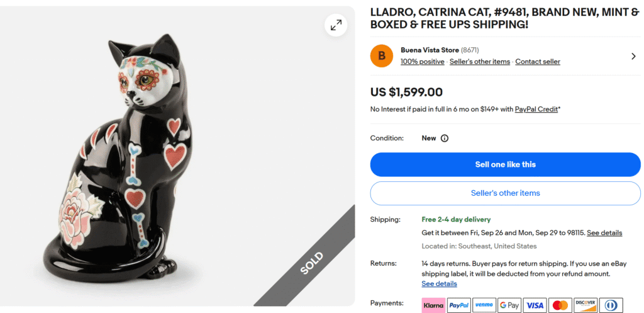Expand the product image to full view
The height and width of the screenshot is (313, 644).
click(336, 25)
